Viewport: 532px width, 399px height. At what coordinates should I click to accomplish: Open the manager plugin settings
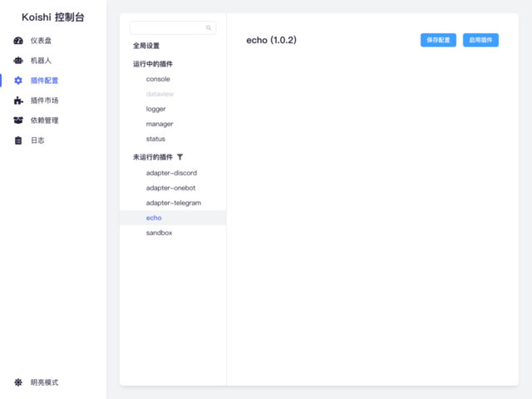coord(160,124)
